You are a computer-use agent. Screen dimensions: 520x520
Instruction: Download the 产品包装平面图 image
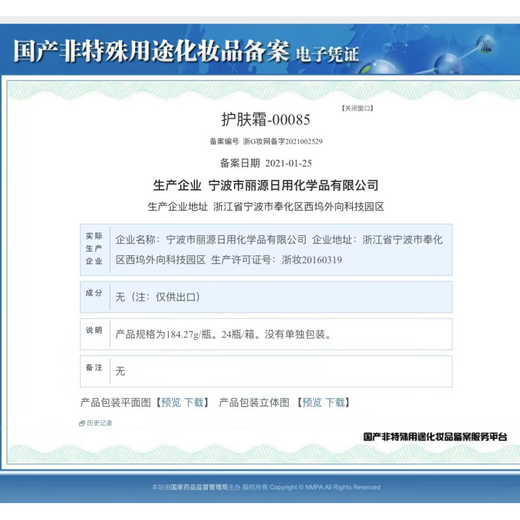click(194, 402)
